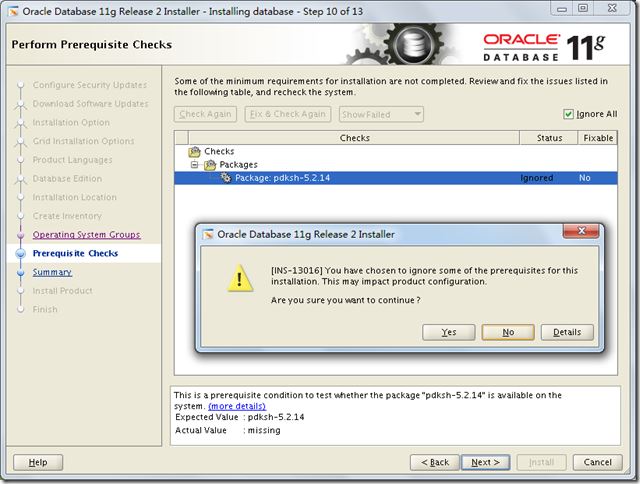This screenshot has height=484, width=640.
Task: Click 'Actual Value : missing' text
Action: point(228,430)
